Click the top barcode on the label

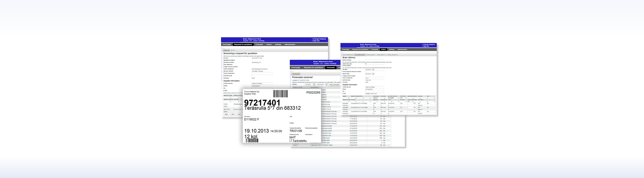click(x=280, y=93)
